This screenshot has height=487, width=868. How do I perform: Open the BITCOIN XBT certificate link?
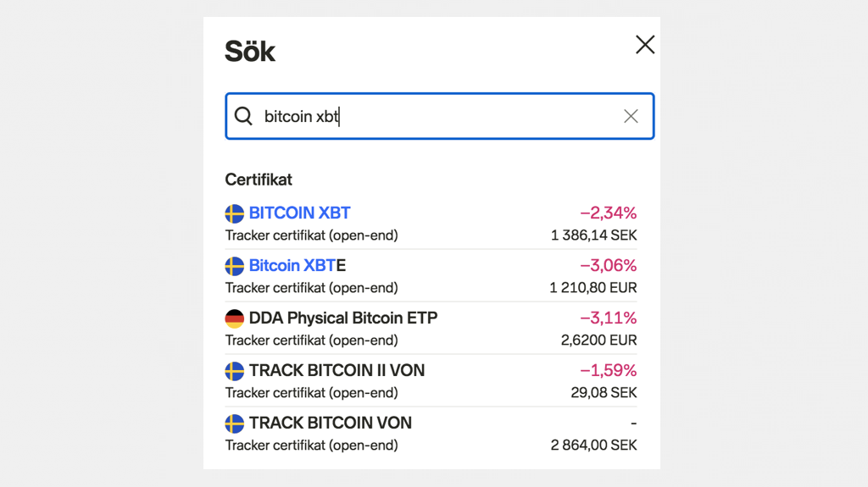pos(299,213)
